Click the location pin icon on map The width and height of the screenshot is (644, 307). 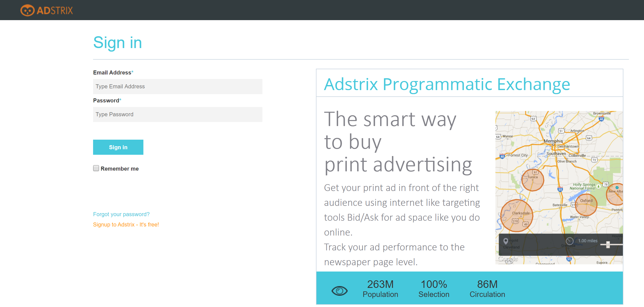pos(506,241)
